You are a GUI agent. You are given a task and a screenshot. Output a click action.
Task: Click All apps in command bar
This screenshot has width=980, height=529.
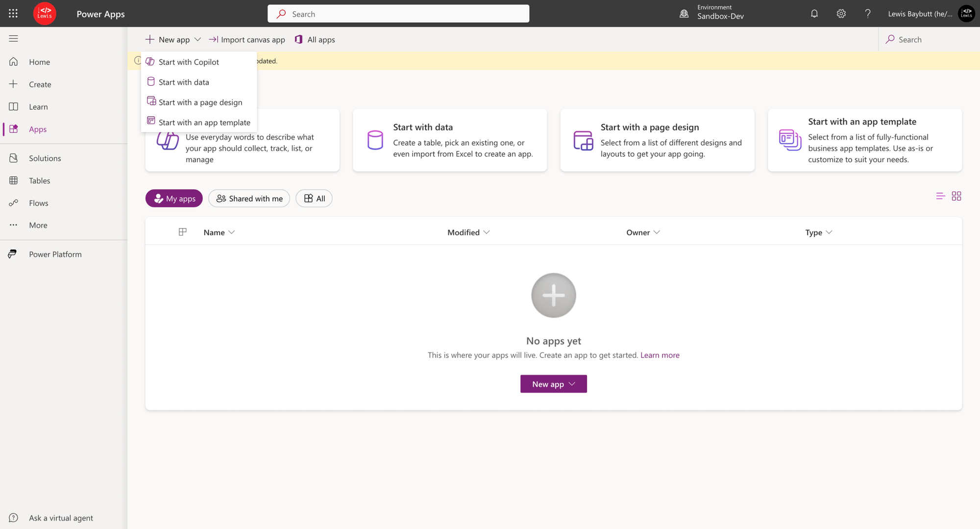pos(315,39)
